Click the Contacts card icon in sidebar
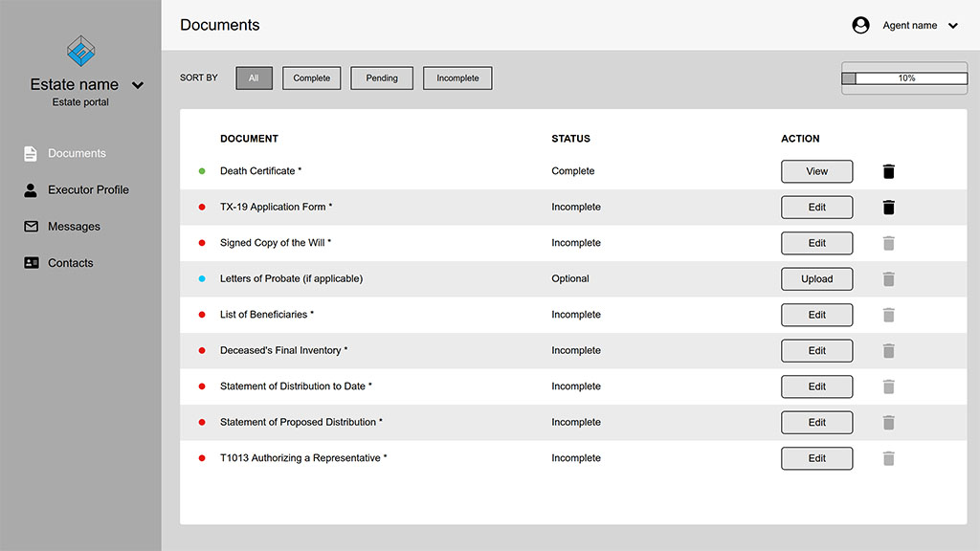 point(31,263)
